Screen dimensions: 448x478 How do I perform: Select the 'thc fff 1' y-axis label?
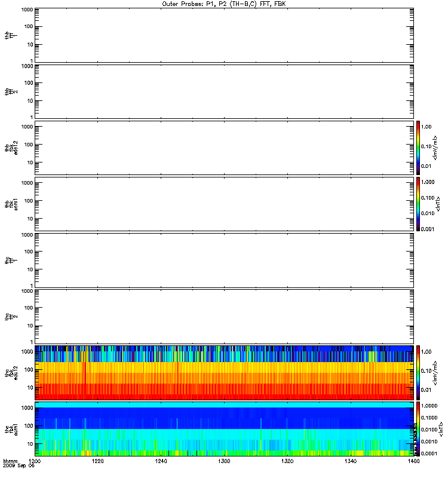[x=11, y=261]
